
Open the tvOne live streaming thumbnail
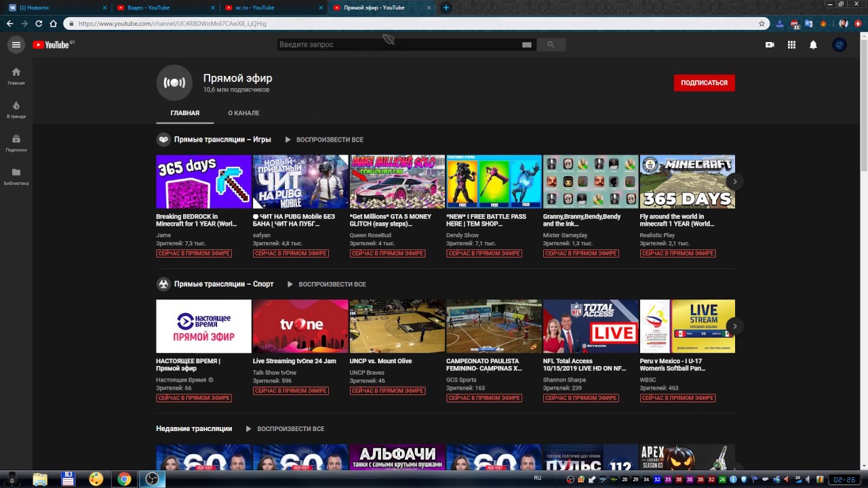point(300,326)
